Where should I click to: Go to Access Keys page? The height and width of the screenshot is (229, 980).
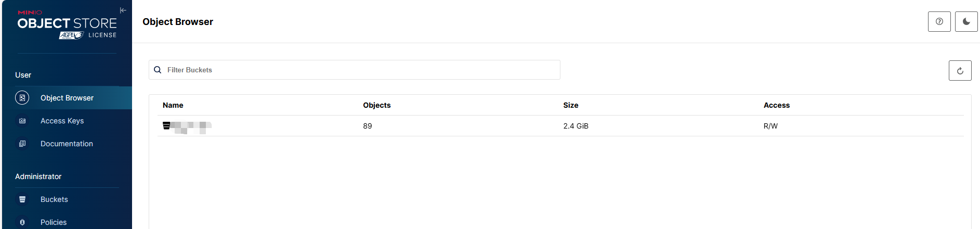tap(62, 121)
